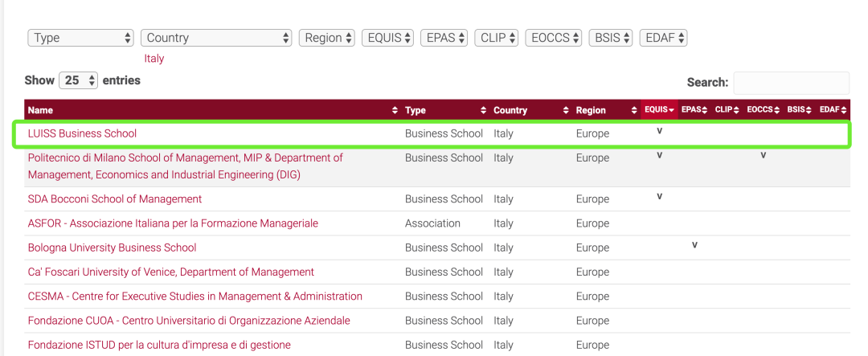Image resolution: width=868 pixels, height=356 pixels.
Task: Sort table by EQUIS column header
Action: [659, 110]
